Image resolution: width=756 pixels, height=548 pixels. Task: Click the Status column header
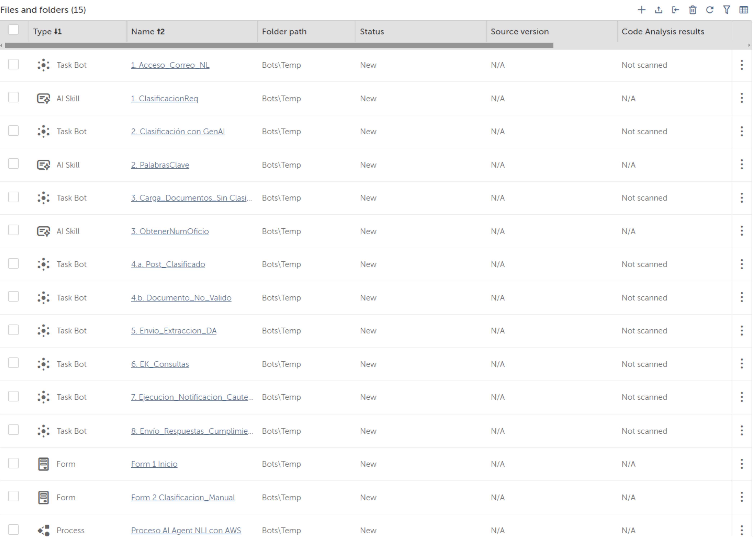(x=372, y=32)
